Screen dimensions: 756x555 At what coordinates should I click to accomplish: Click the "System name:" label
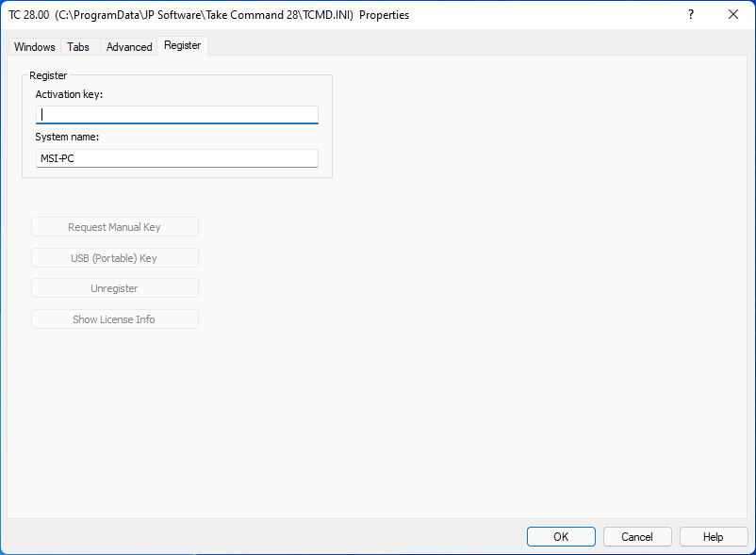point(67,137)
